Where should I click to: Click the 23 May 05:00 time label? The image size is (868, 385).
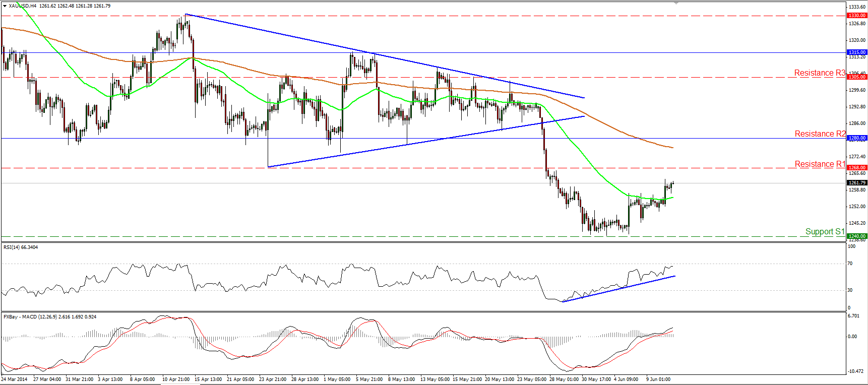click(x=531, y=379)
